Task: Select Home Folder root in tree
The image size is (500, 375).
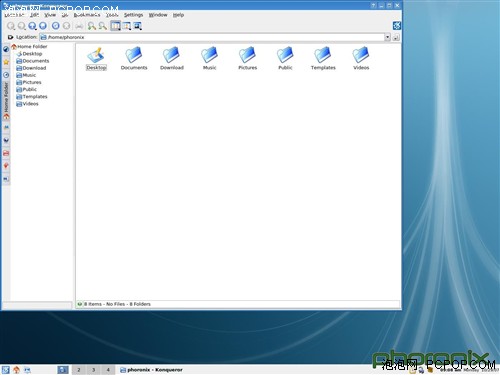Action: 29,47
